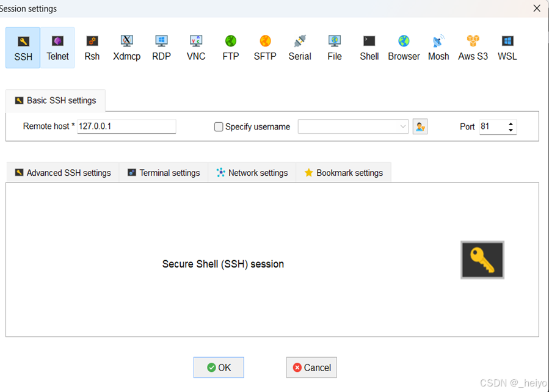549x392 pixels.
Task: Open the Bookmark settings tab
Action: pos(343,173)
